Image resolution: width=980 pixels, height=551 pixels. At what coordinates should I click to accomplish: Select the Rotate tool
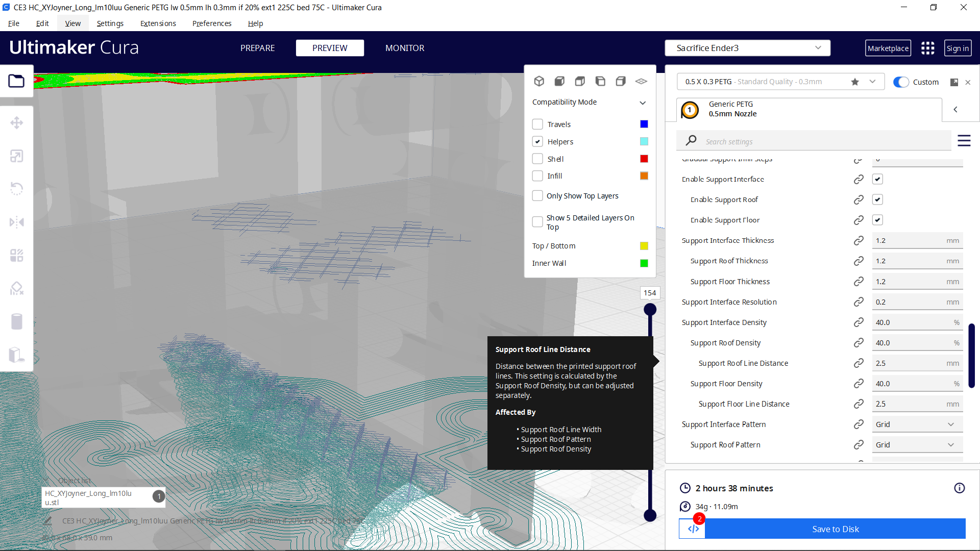point(17,189)
